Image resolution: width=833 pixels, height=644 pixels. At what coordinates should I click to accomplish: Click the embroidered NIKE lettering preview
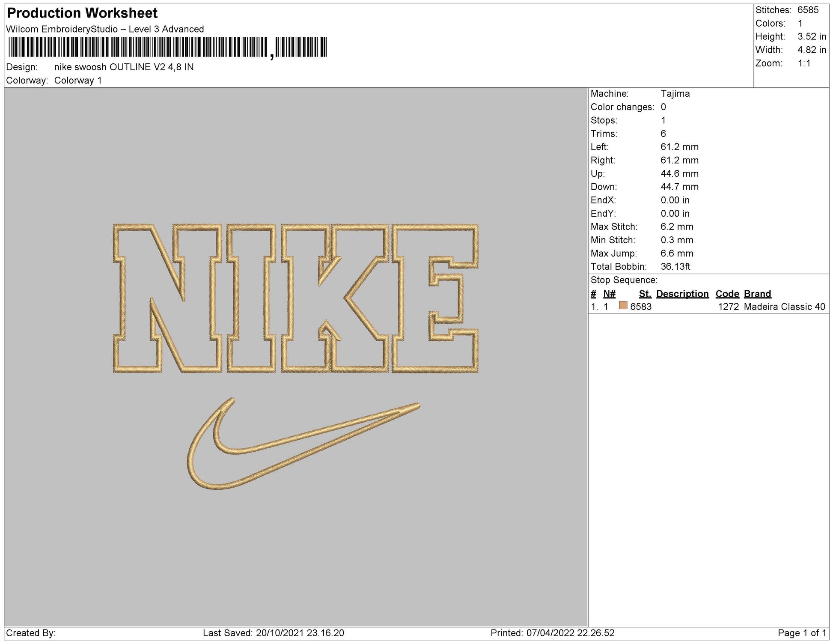295,298
